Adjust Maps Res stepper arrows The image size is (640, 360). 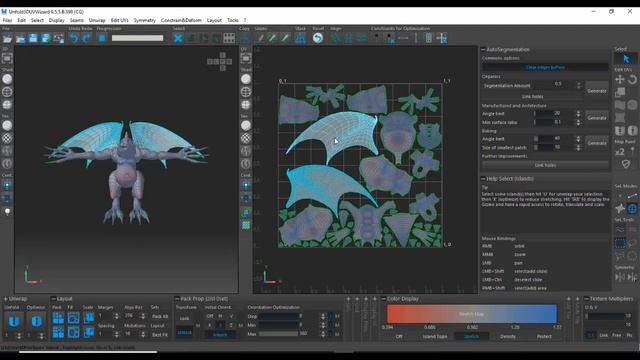[x=143, y=316]
